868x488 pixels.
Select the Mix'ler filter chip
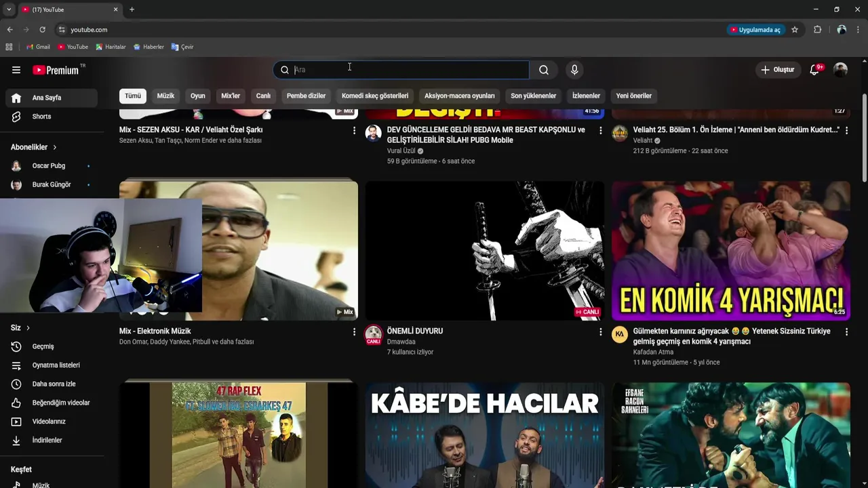click(x=231, y=96)
